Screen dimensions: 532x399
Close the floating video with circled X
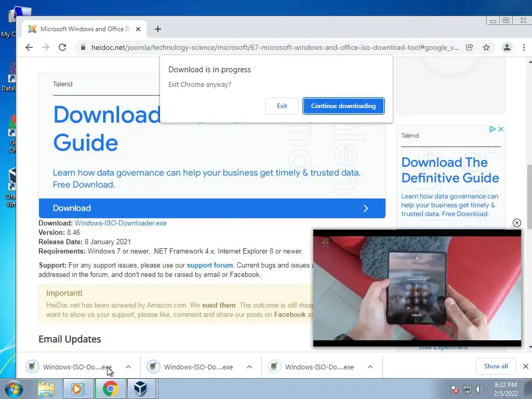pyautogui.click(x=517, y=223)
